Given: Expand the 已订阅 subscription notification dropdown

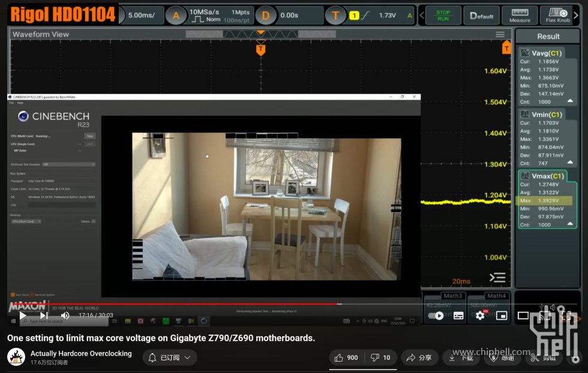Looking at the screenshot, I should [169, 357].
